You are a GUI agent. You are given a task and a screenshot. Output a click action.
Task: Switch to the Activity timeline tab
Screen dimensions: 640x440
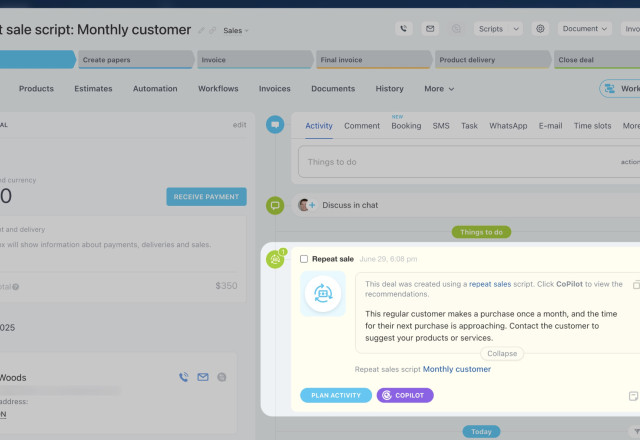click(319, 126)
